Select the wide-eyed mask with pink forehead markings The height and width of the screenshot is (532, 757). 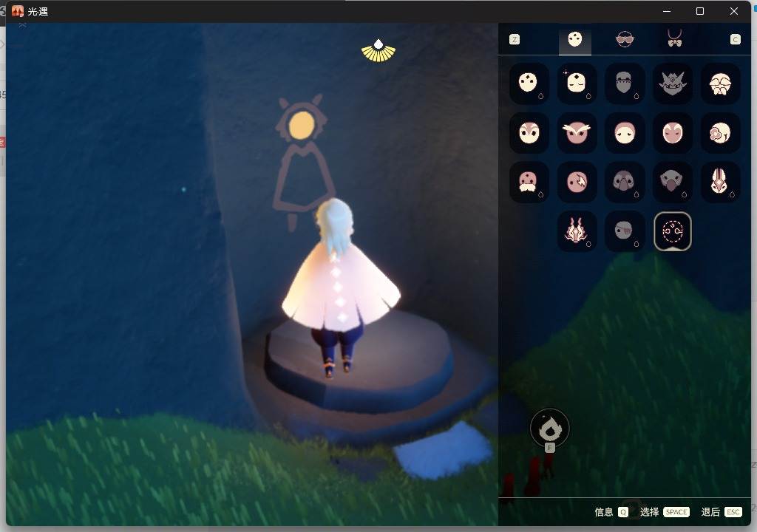[x=529, y=133]
